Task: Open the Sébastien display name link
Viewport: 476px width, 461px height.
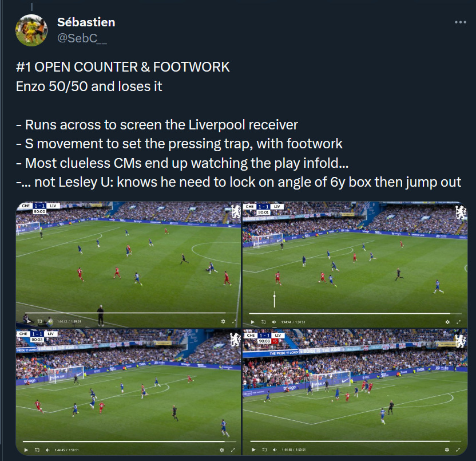Action: click(x=86, y=22)
